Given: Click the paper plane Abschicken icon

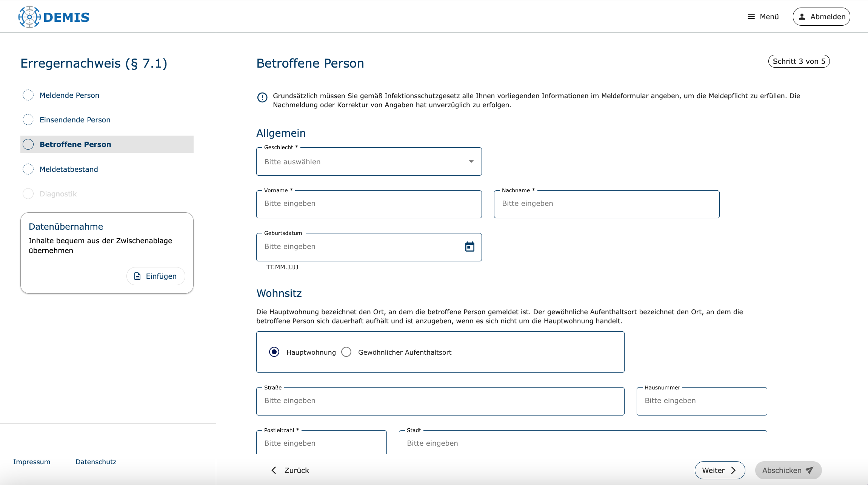Looking at the screenshot, I should pos(810,470).
